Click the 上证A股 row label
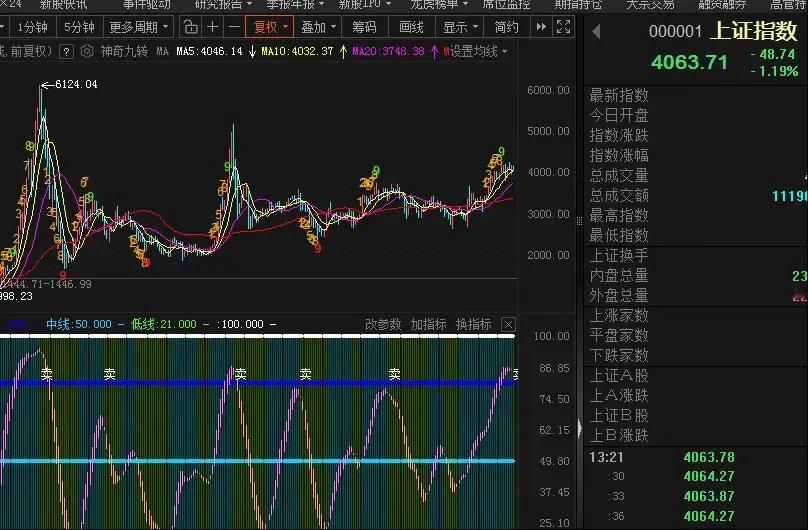This screenshot has height=530, width=808. [x=619, y=375]
